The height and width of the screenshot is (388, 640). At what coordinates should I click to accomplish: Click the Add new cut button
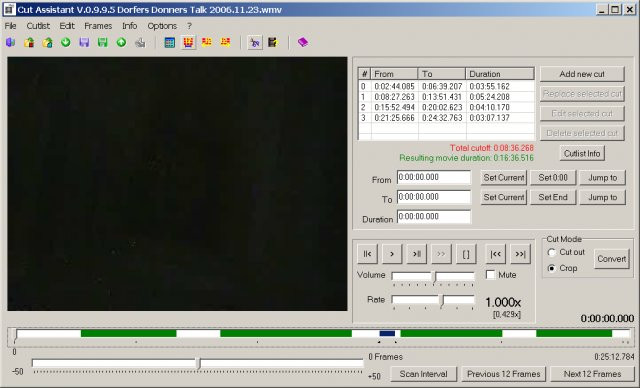(582, 74)
